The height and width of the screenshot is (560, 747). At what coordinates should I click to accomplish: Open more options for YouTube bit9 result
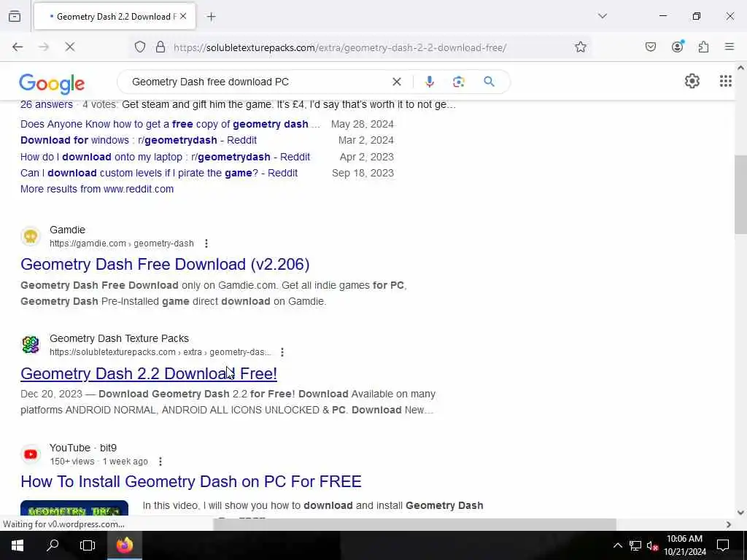(x=160, y=462)
